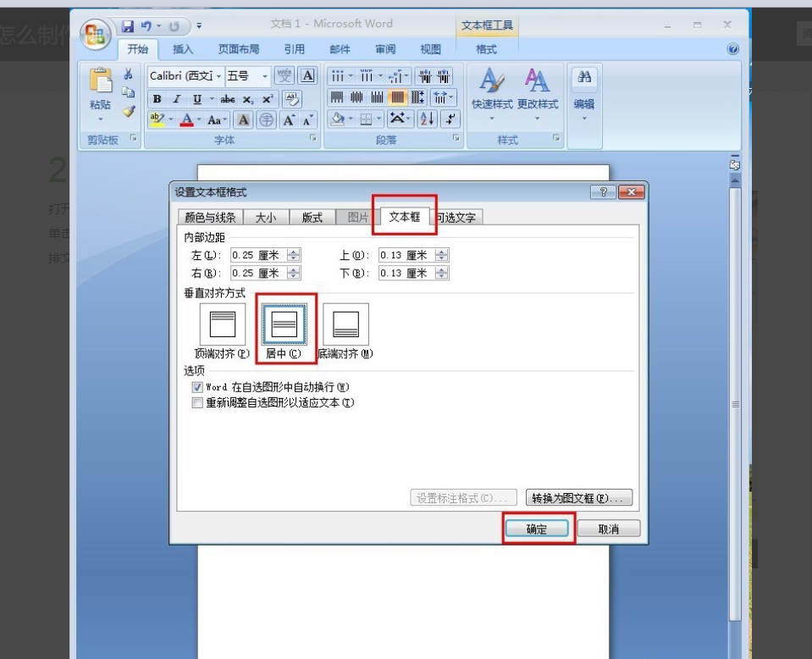Click the enclosed characters icon
This screenshot has height=659, width=812.
(x=266, y=120)
